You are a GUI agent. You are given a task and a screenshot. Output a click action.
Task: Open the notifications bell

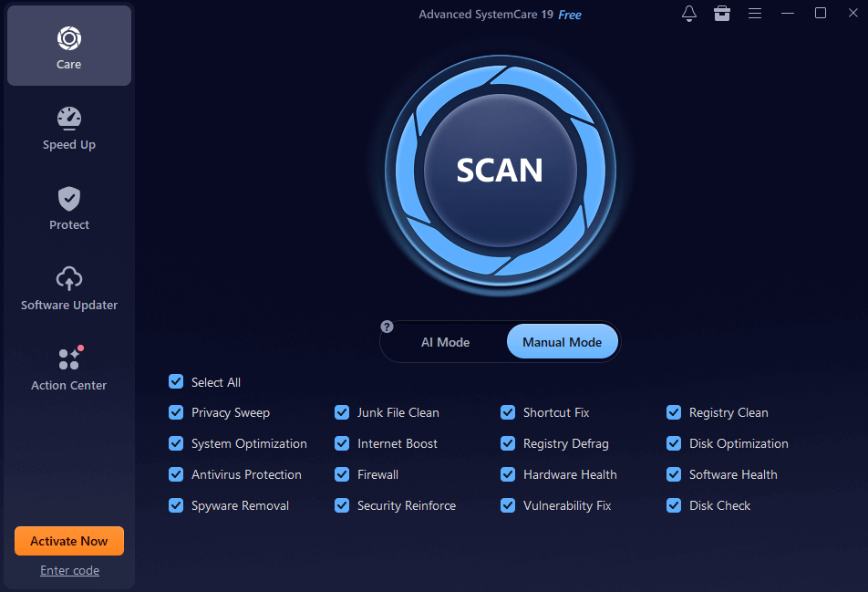(688, 14)
